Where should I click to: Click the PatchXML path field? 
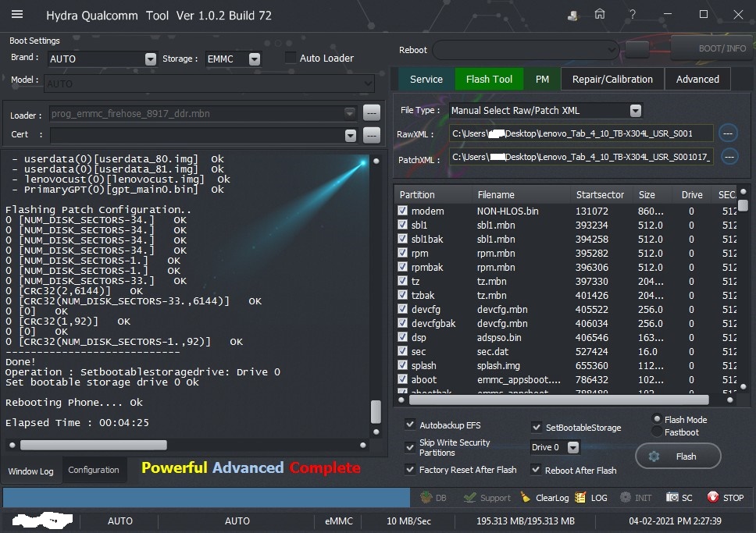pos(583,157)
